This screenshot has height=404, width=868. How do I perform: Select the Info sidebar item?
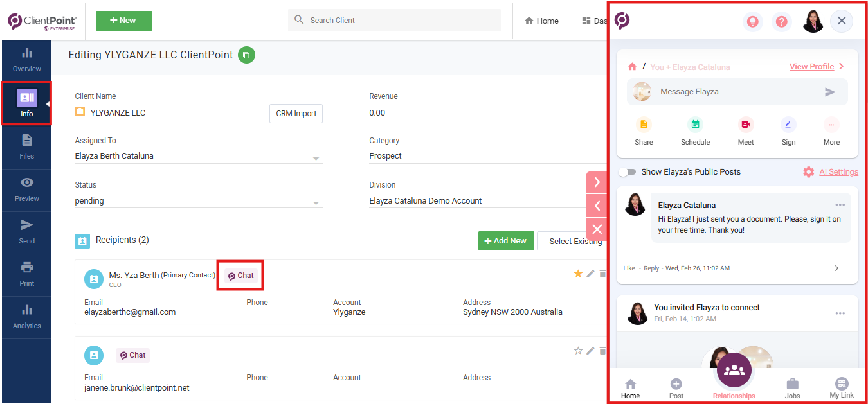(26, 103)
